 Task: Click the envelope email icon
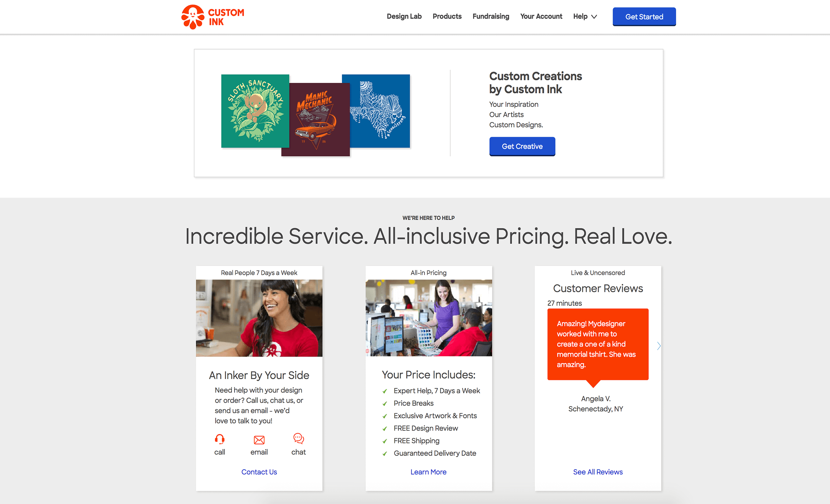(x=259, y=440)
